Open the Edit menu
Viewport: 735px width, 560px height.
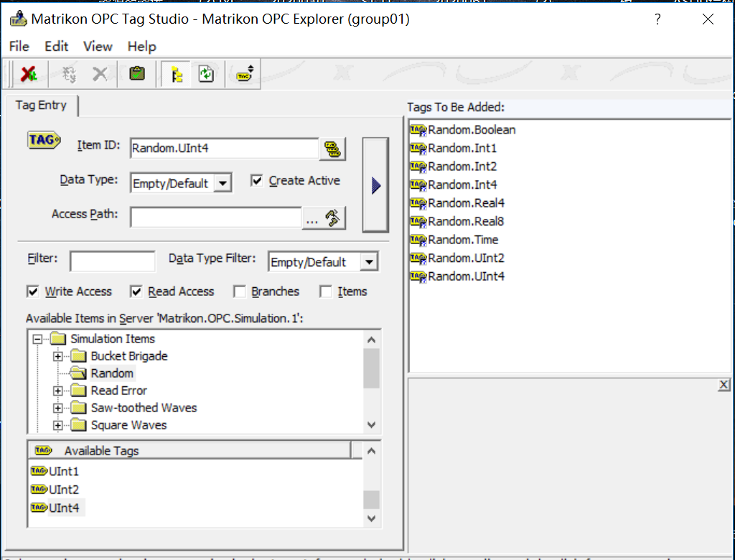point(56,47)
